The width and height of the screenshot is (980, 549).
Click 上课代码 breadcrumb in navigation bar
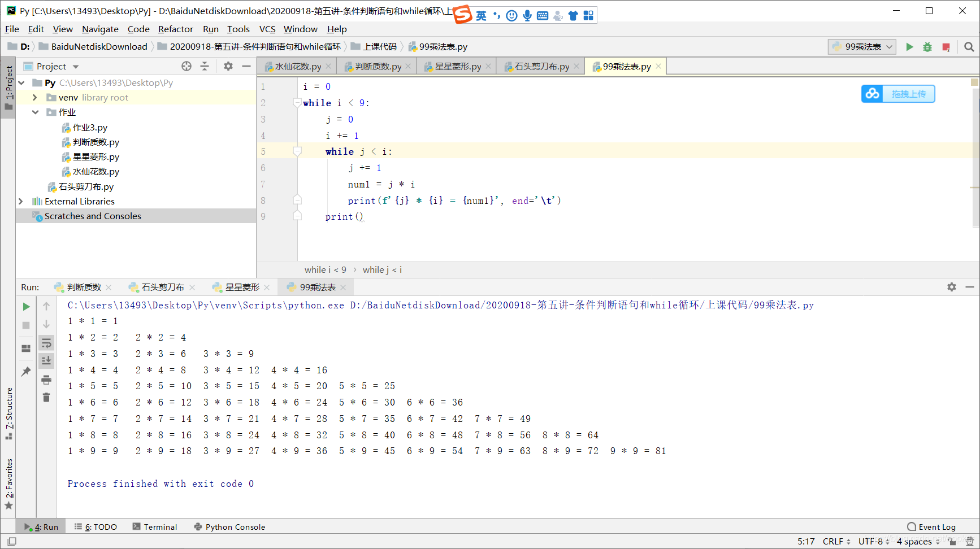point(374,47)
